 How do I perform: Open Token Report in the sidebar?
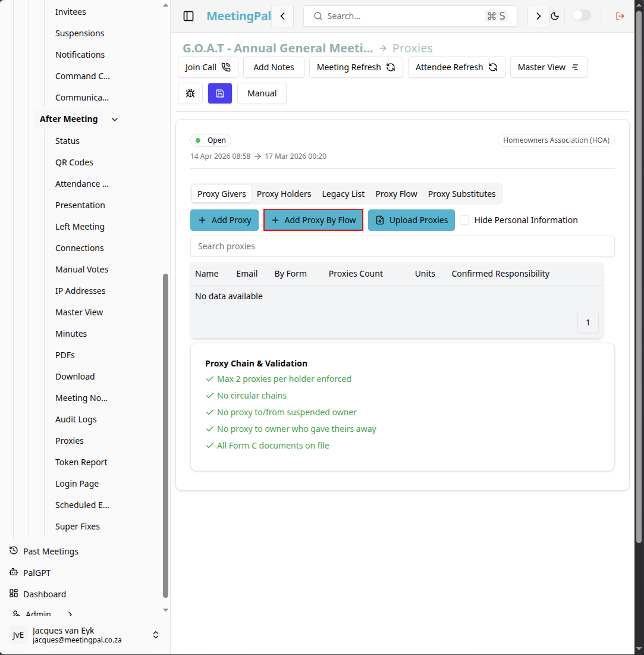click(81, 462)
